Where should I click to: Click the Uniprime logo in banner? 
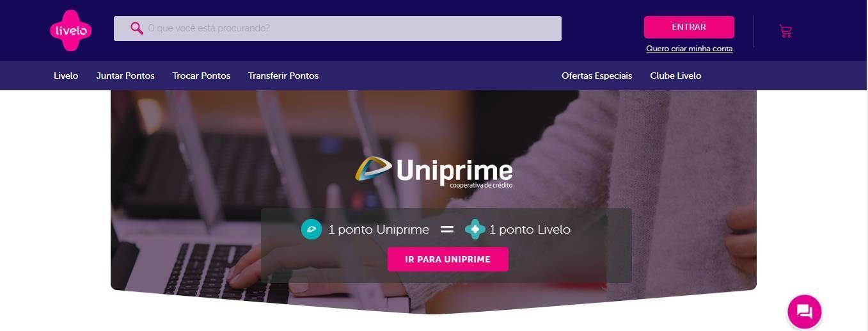click(434, 172)
